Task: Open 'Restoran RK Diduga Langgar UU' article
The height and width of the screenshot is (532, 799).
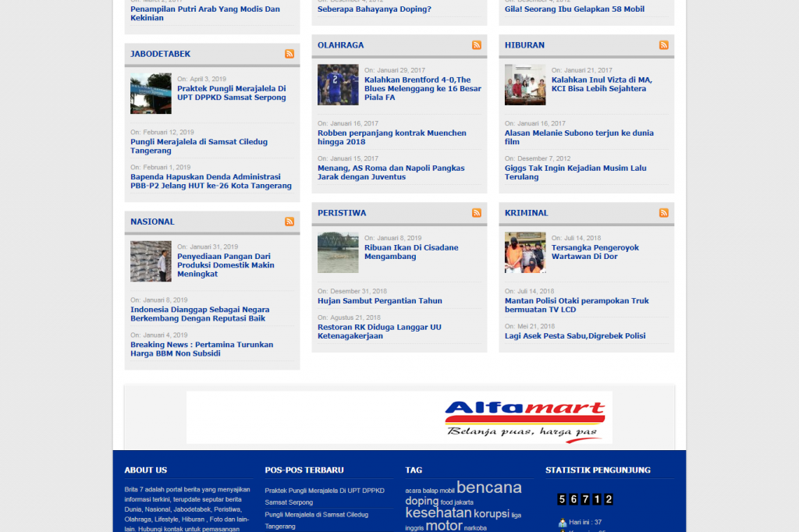Action: [x=379, y=332]
